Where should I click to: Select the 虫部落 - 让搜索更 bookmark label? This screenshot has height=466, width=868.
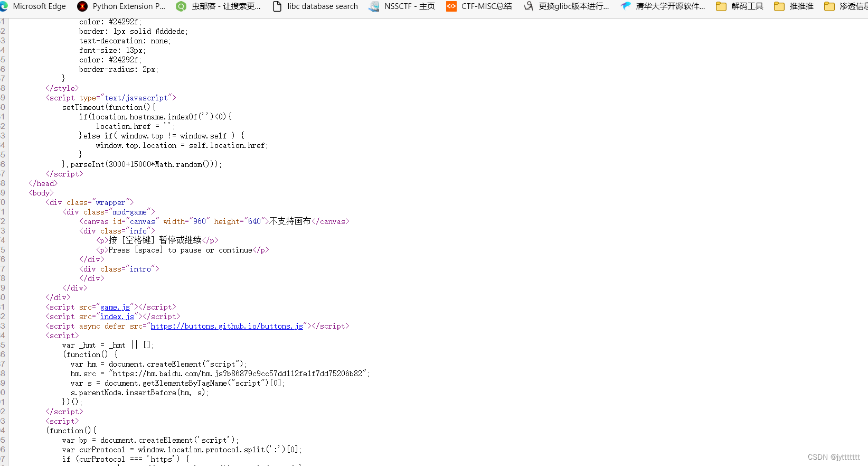(x=226, y=6)
